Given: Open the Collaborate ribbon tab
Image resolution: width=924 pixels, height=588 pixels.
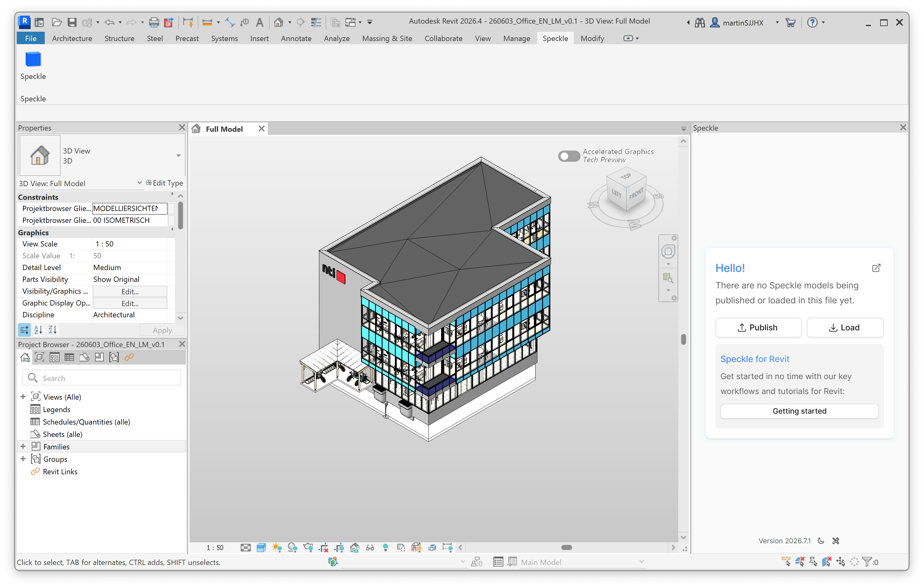Looking at the screenshot, I should point(443,38).
